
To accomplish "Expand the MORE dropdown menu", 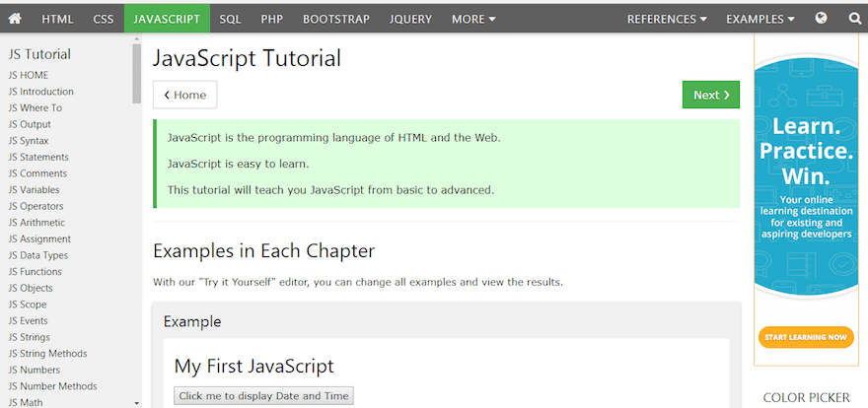I will [473, 18].
